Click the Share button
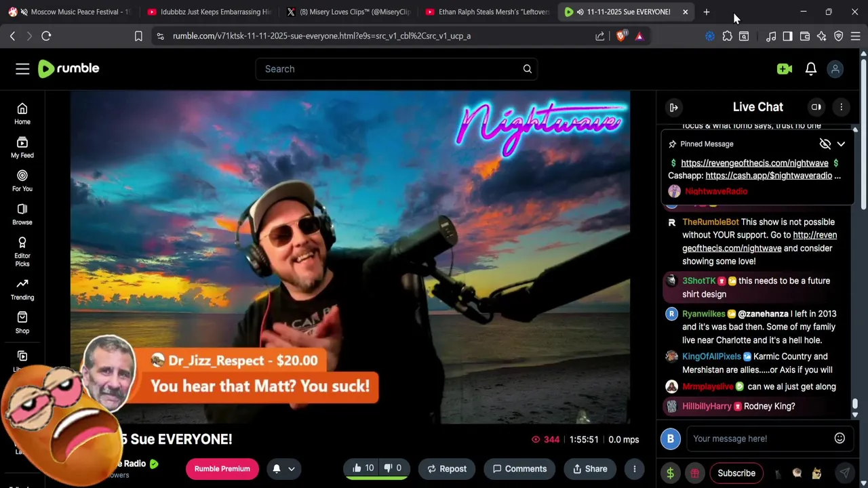 pos(590,468)
